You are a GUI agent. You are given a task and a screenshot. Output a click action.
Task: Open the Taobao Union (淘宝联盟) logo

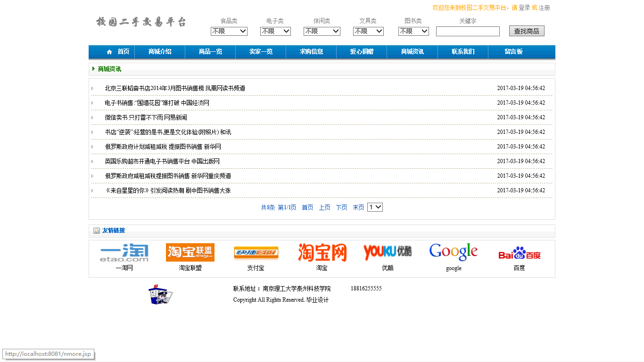[x=190, y=253]
